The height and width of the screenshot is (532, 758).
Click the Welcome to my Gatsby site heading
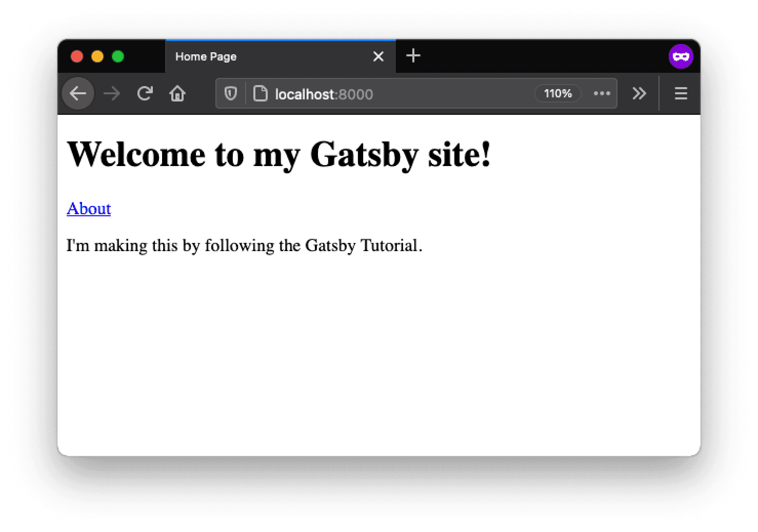(x=279, y=154)
